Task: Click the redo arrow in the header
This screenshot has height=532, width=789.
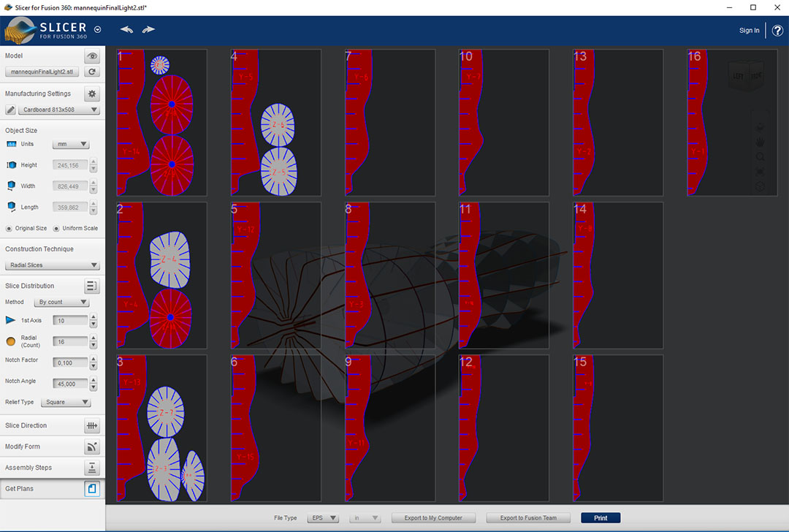Action: 148,30
